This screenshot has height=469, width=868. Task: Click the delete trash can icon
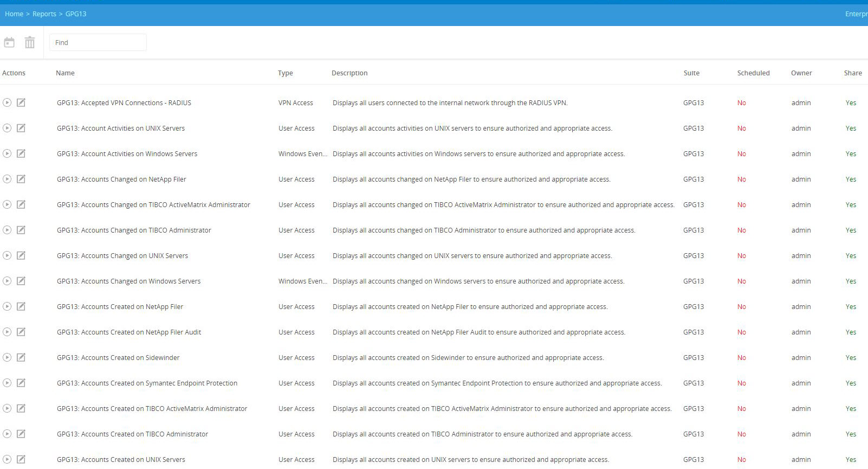30,42
